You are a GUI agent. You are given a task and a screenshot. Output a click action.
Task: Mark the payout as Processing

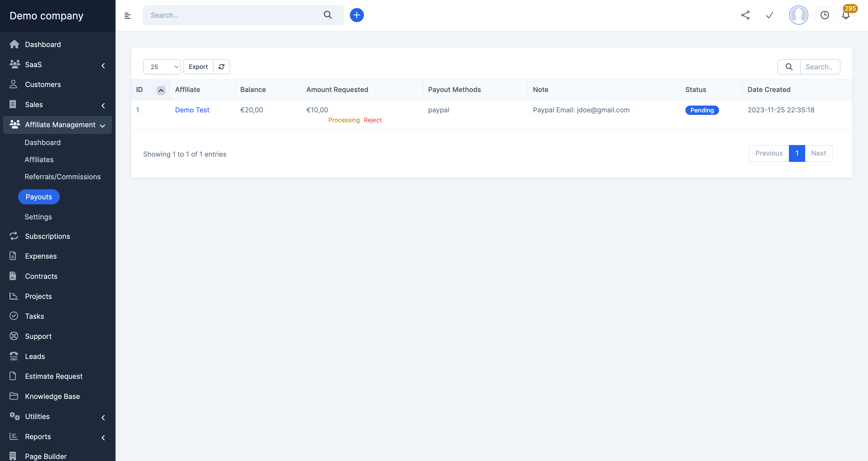click(x=344, y=120)
